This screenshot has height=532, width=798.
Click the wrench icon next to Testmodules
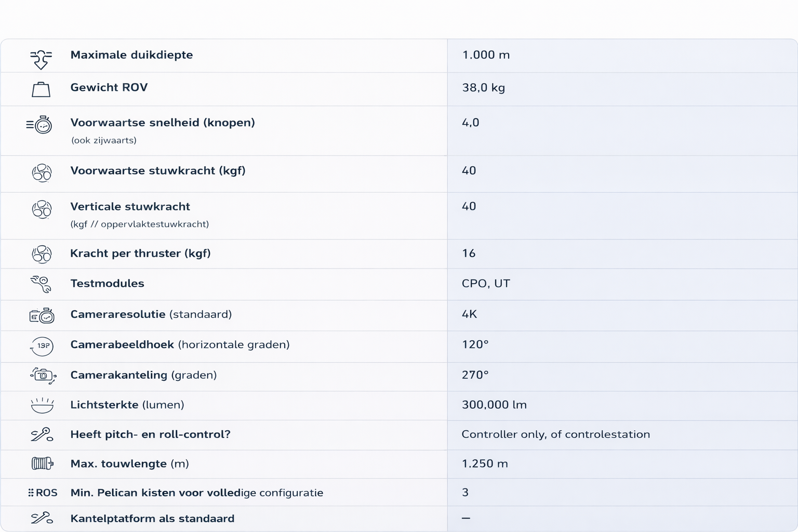point(41,284)
